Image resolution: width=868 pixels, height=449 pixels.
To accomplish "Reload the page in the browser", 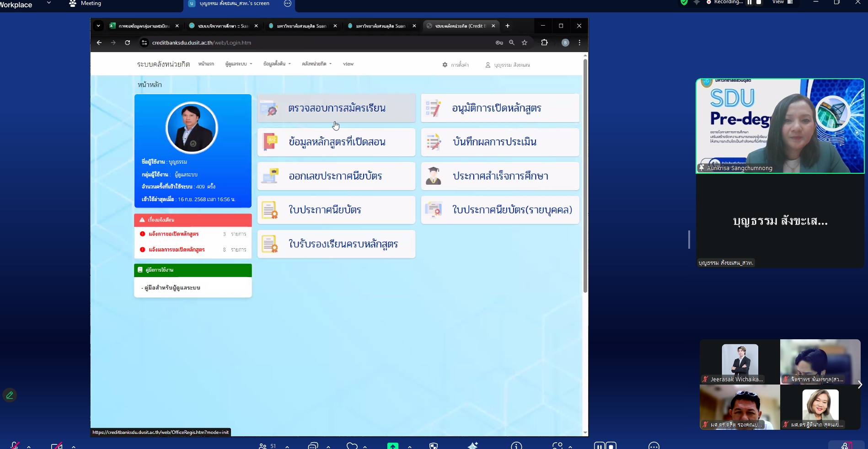I will 128,43.
